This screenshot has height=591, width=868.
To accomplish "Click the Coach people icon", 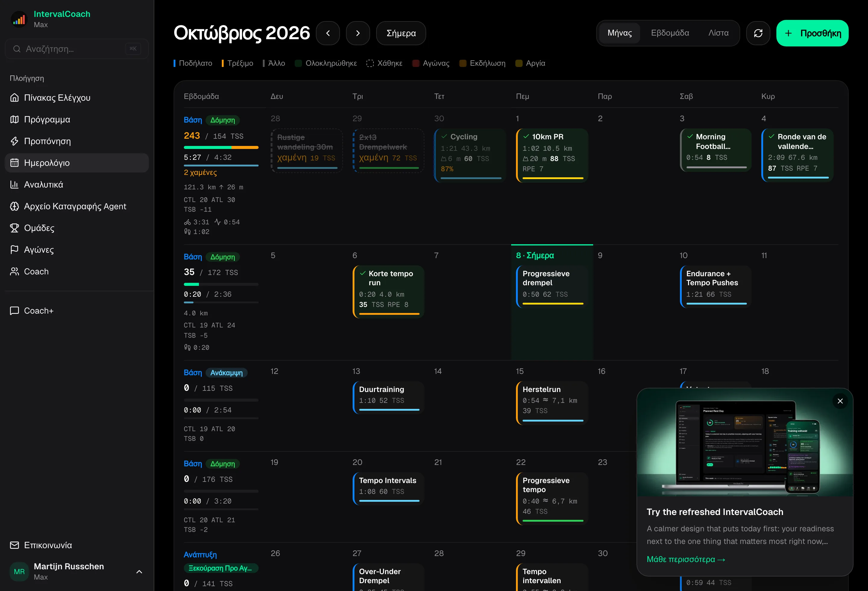I will [x=14, y=271].
